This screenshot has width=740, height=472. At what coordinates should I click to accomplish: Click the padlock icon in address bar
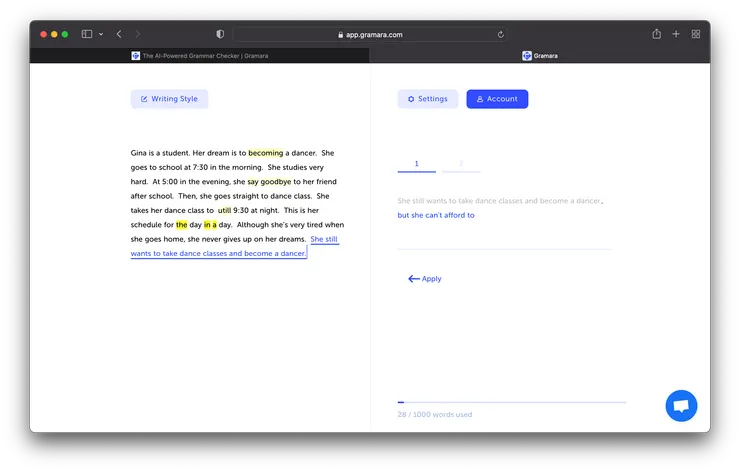tap(340, 35)
